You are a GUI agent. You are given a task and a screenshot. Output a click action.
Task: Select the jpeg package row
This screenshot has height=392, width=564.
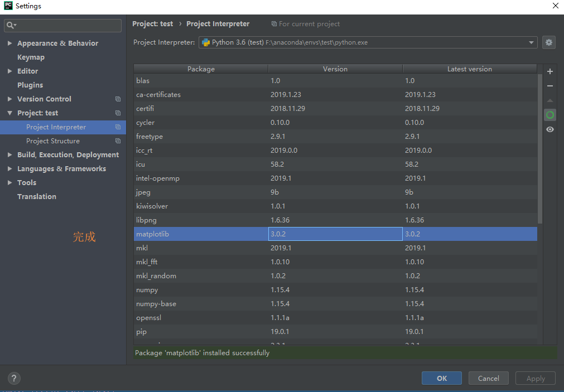coord(335,192)
